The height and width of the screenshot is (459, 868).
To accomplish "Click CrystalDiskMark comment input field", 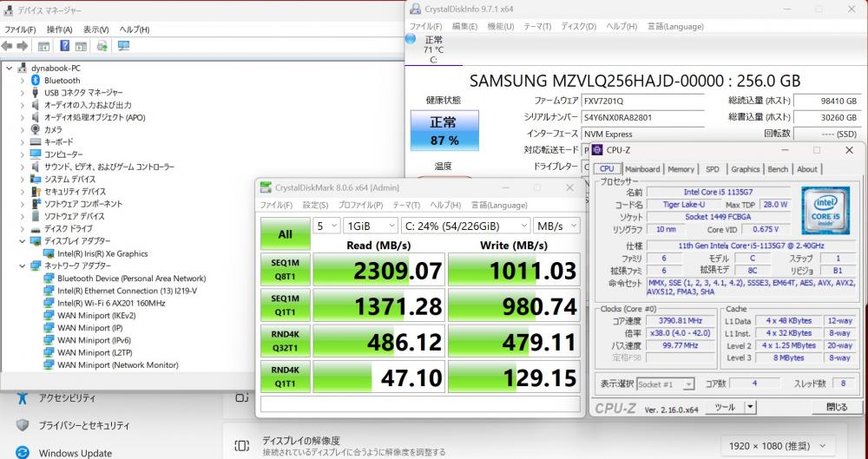I will 420,403.
